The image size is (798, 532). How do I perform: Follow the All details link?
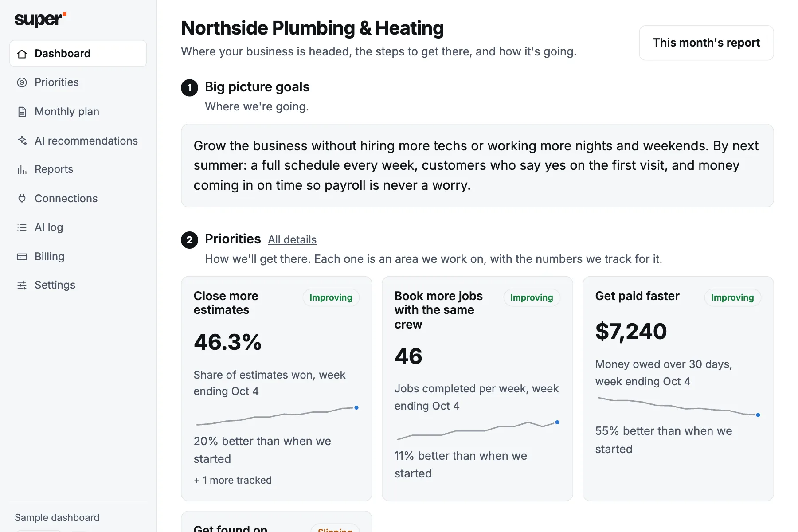pos(292,240)
